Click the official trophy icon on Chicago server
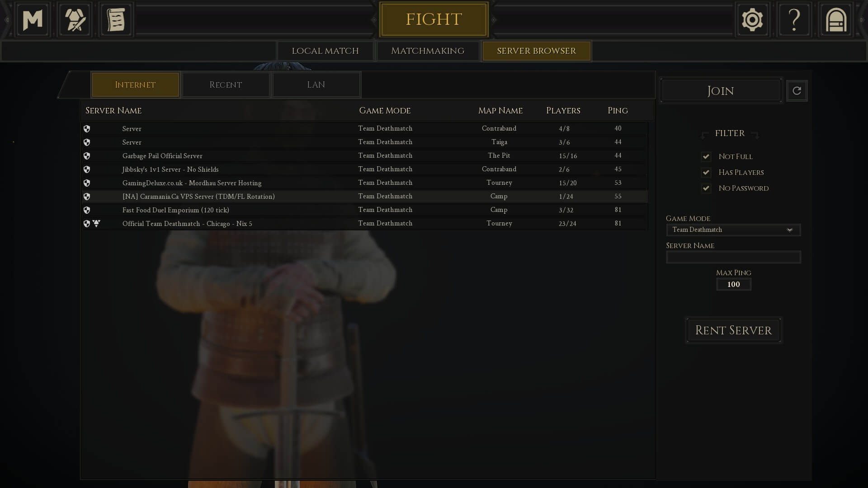868x488 pixels. tap(96, 223)
